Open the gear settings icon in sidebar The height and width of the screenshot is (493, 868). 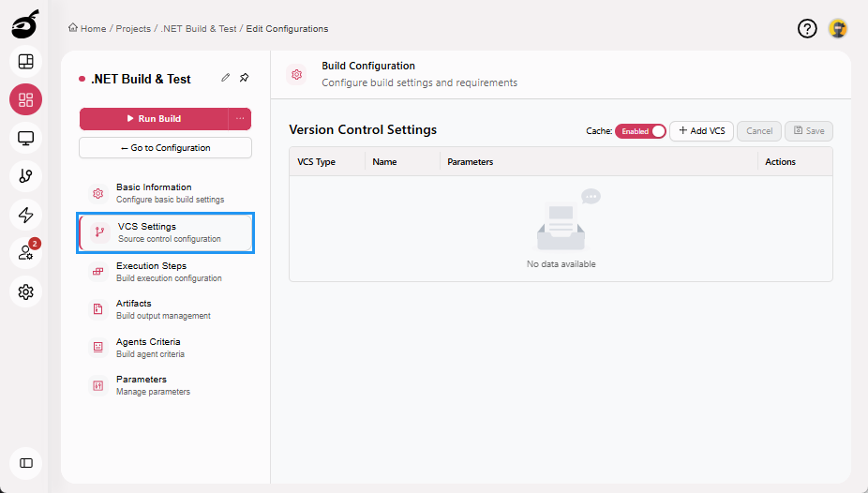25,291
